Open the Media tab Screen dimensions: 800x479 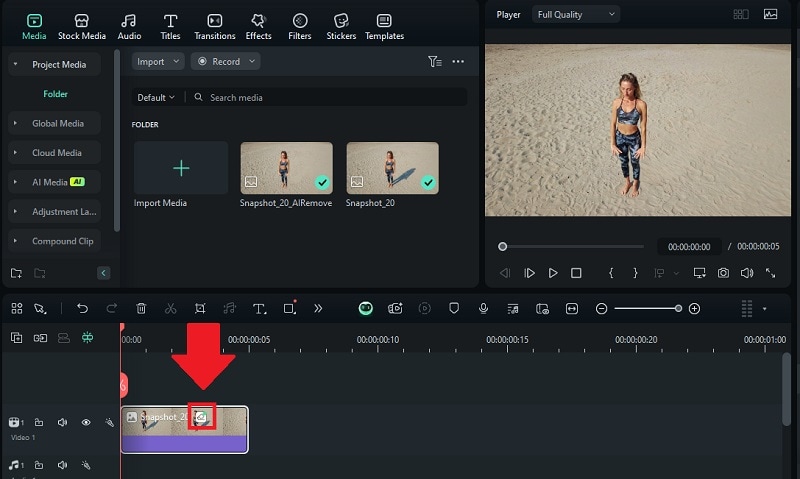34,27
